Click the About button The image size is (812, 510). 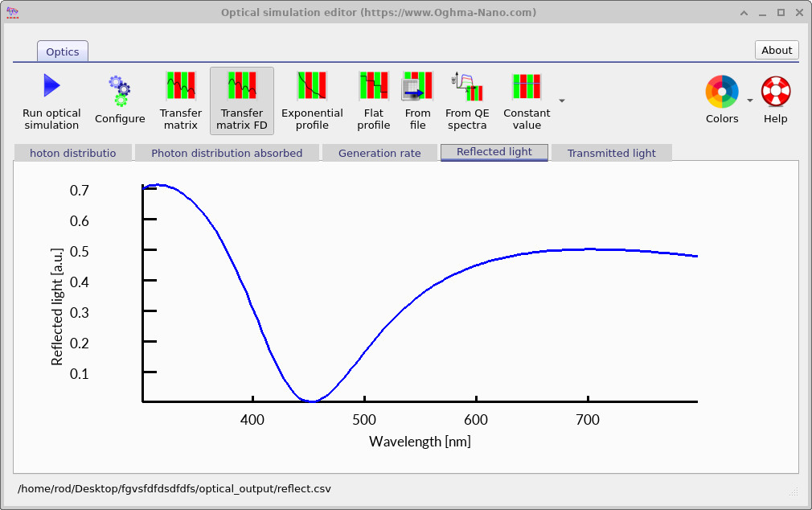pos(777,50)
